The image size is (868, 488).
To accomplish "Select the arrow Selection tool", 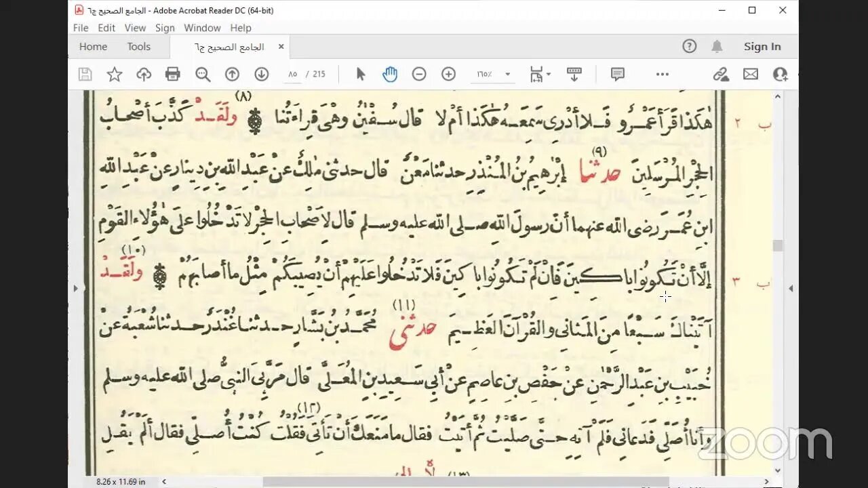I will (361, 75).
